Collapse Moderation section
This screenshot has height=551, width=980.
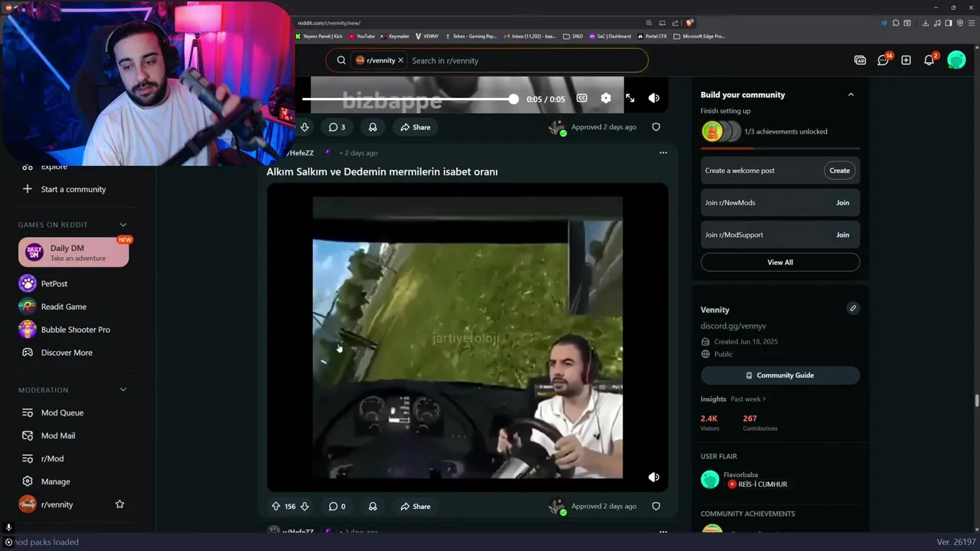click(123, 390)
